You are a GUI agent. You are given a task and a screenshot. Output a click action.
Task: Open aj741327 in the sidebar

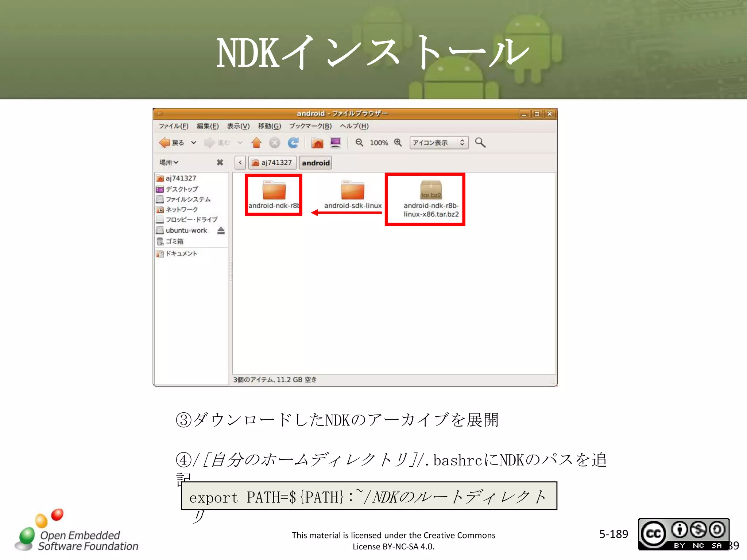(x=176, y=178)
